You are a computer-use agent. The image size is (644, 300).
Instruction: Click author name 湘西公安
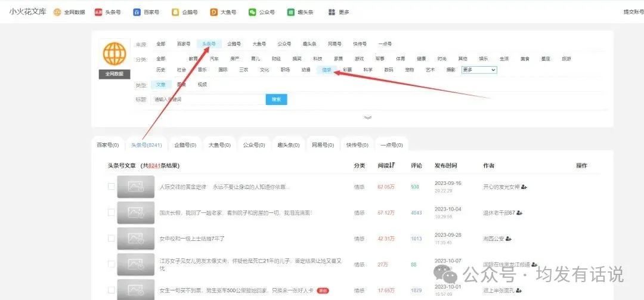tap(494, 239)
